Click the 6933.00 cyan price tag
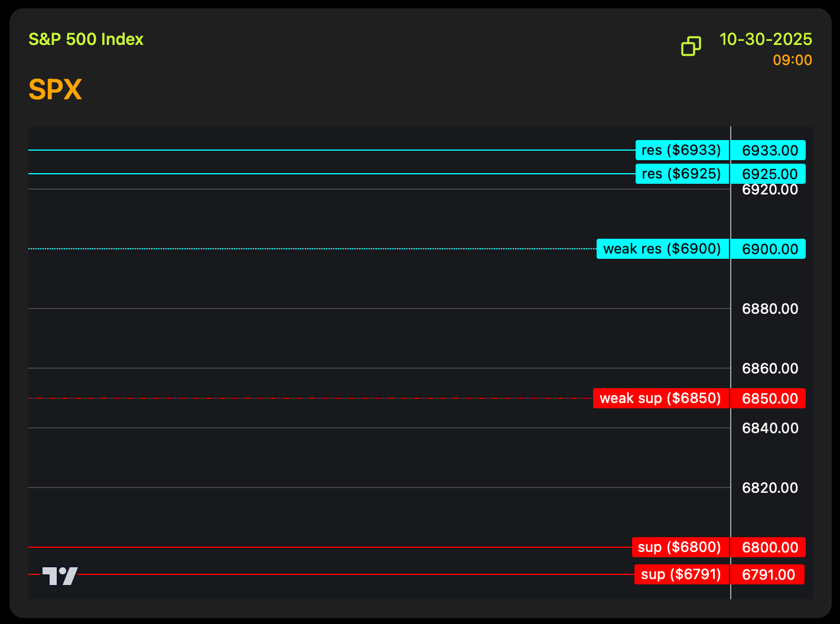The height and width of the screenshot is (624, 840). 769,151
